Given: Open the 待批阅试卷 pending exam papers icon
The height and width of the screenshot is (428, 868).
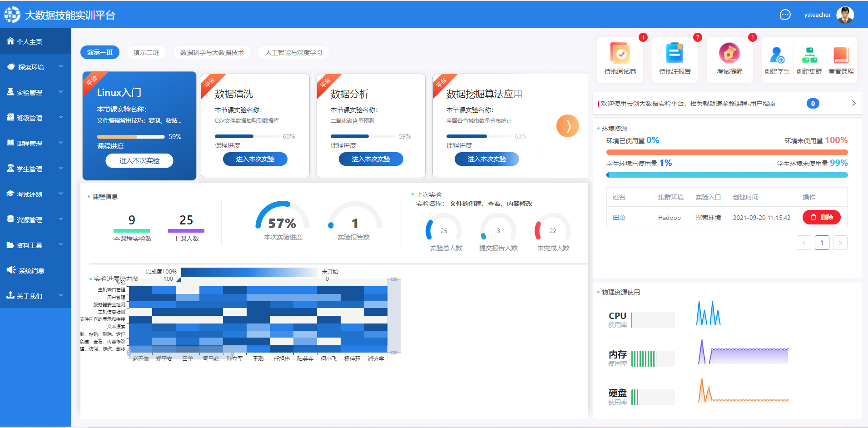Looking at the screenshot, I should click(x=620, y=55).
